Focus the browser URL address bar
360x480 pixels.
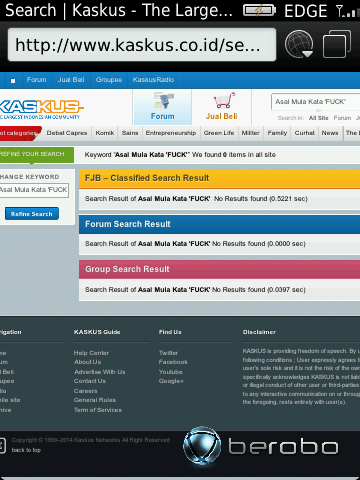pyautogui.click(x=142, y=45)
